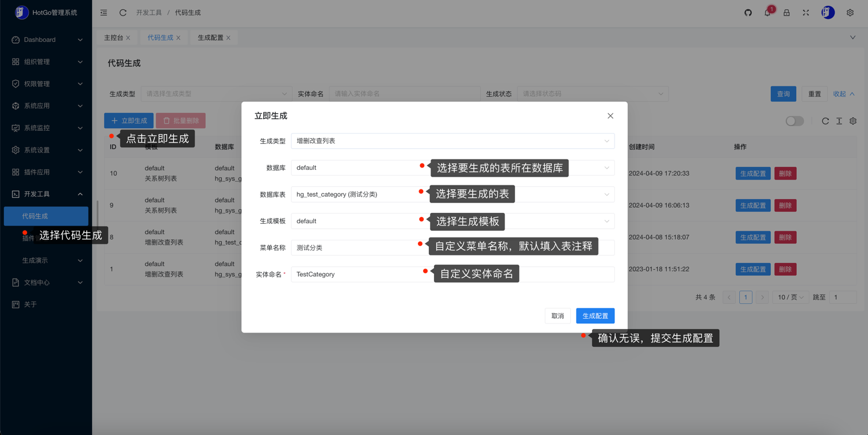Open the 生成类型 dropdown in the dialog
The image size is (868, 435).
(452, 141)
